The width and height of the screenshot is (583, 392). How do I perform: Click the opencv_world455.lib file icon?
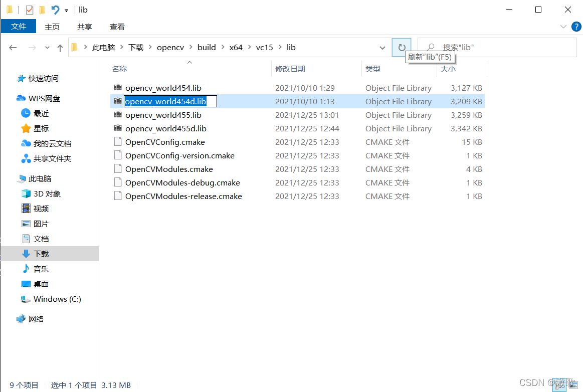point(118,115)
